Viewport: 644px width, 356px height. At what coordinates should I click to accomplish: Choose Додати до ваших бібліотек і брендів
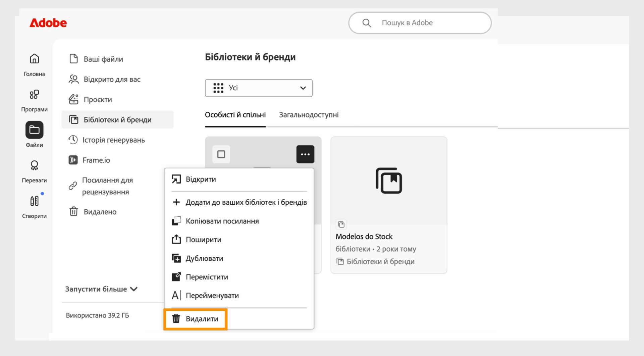(x=239, y=202)
